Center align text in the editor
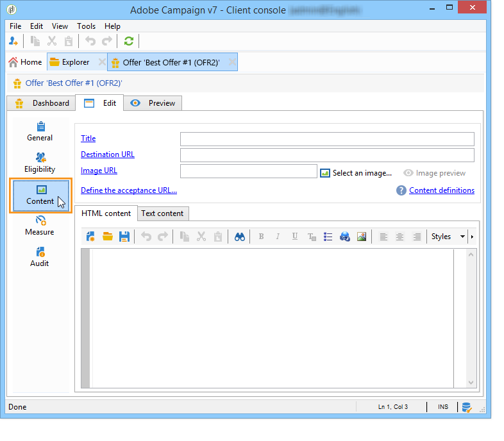The width and height of the screenshot is (504, 441). (x=399, y=237)
